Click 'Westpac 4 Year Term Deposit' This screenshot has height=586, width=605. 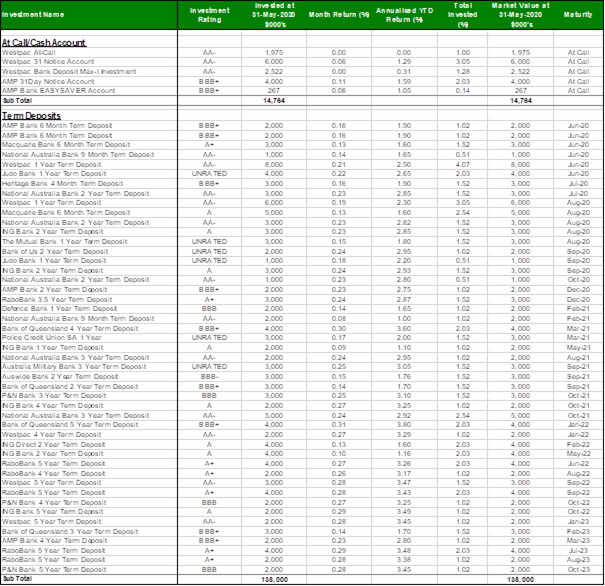[51, 435]
